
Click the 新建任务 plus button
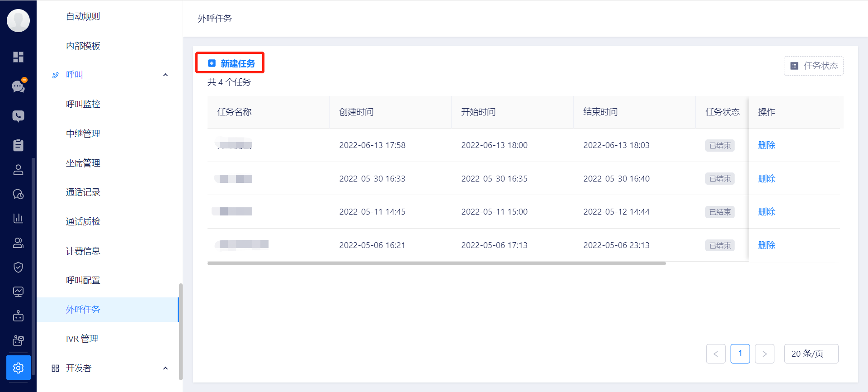tap(231, 63)
